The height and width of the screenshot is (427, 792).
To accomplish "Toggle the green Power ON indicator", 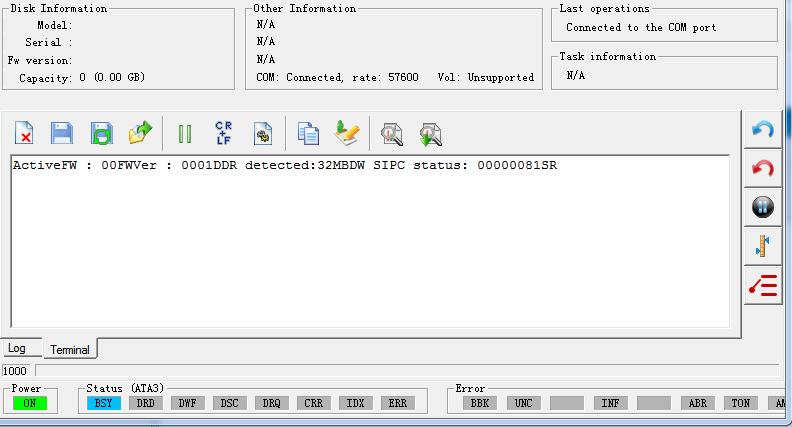I will (x=30, y=403).
